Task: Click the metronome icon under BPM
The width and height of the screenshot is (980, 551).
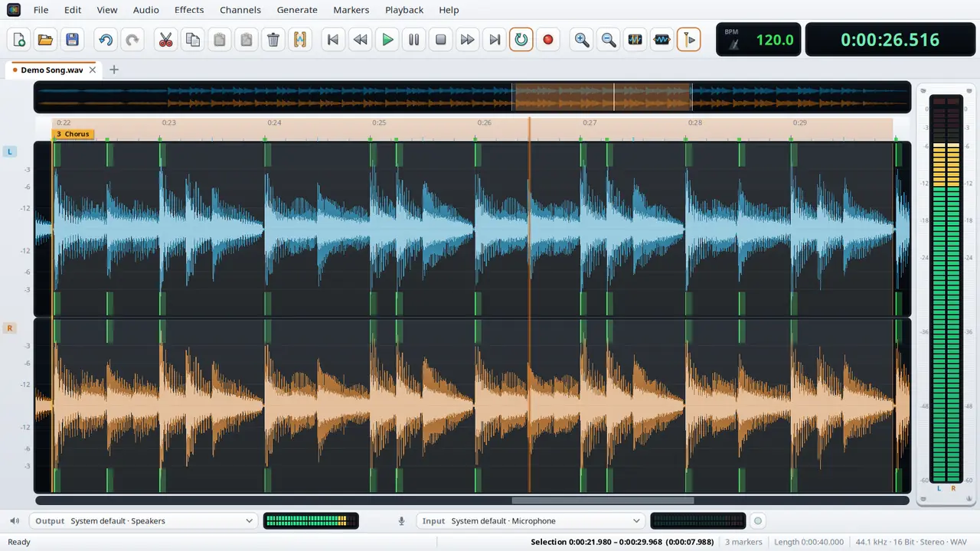Action: pos(734,44)
